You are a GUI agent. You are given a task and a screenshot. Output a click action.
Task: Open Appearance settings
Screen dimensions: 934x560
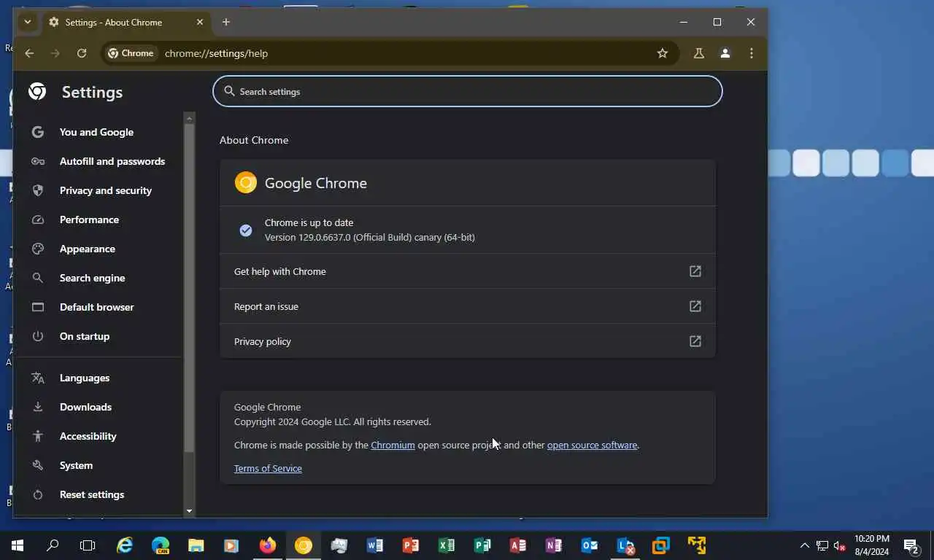coord(88,249)
